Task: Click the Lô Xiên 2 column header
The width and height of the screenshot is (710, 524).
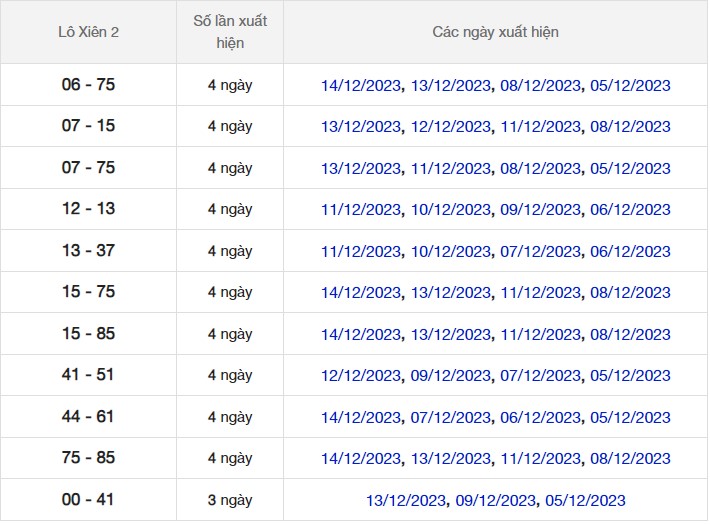Action: (x=88, y=32)
